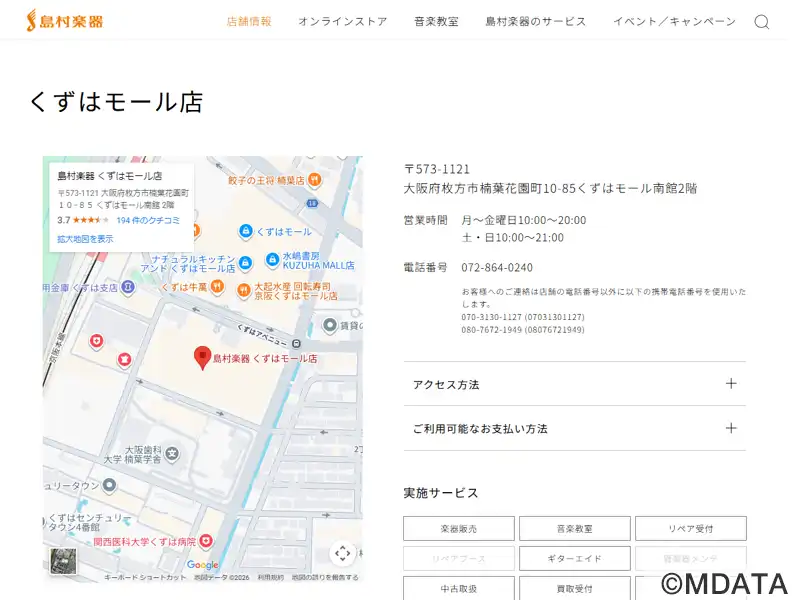The width and height of the screenshot is (800, 600).
Task: Open イベント／キャンペーン menu item
Action: pyautogui.click(x=674, y=21)
